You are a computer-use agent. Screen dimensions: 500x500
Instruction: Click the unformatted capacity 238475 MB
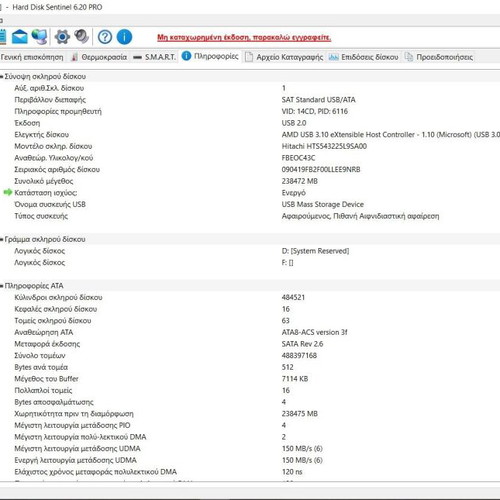pyautogui.click(x=299, y=414)
